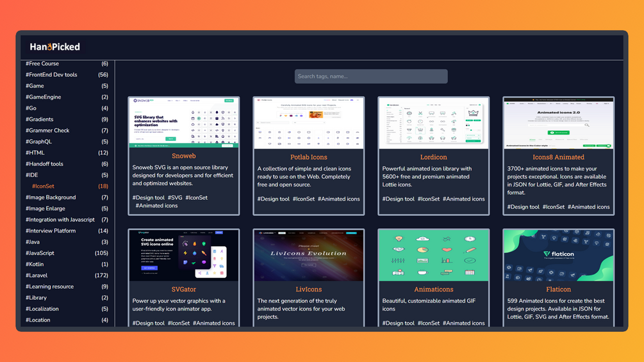The image size is (644, 362).
Task: Click the Lordicon card title
Action: tap(433, 157)
